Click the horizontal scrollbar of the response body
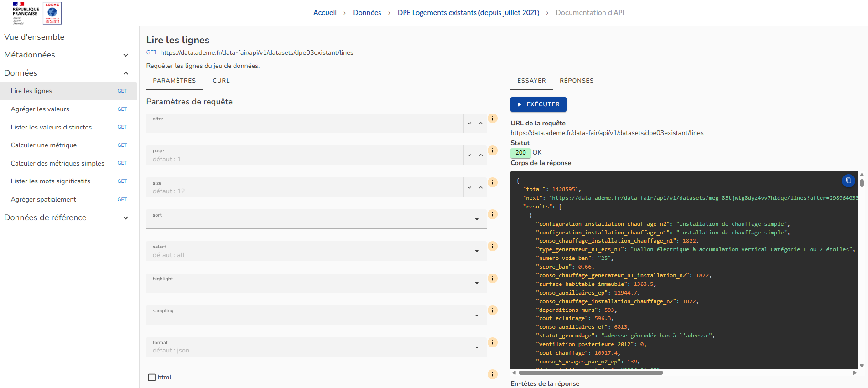Viewport: 868px width, 388px height. pos(591,373)
